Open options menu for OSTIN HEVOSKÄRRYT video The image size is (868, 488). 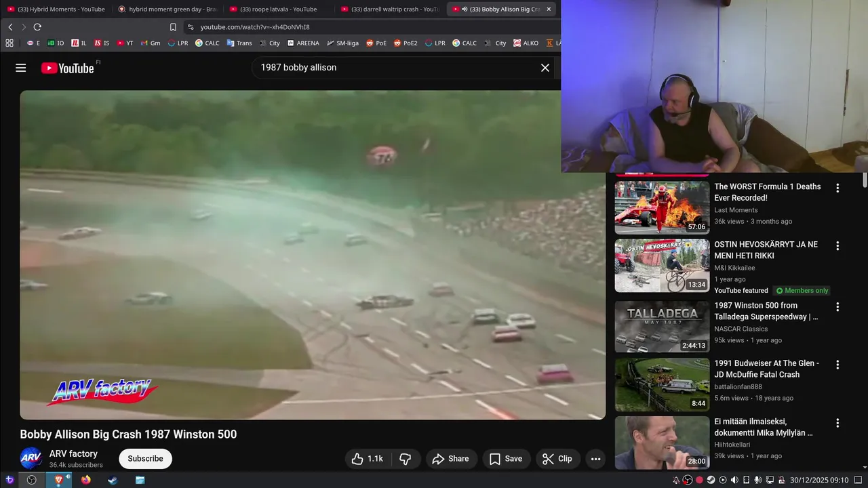[837, 245]
